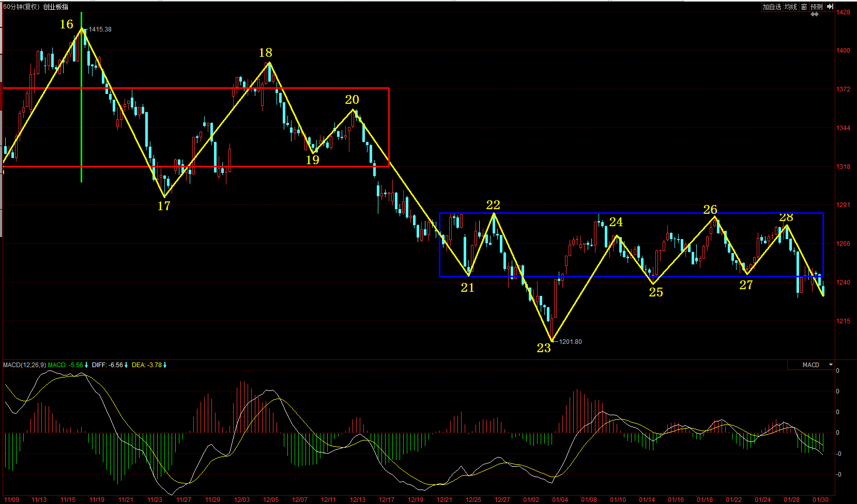Click the 01/16 date on time axis
This screenshot has height=504, width=857.
(x=676, y=500)
